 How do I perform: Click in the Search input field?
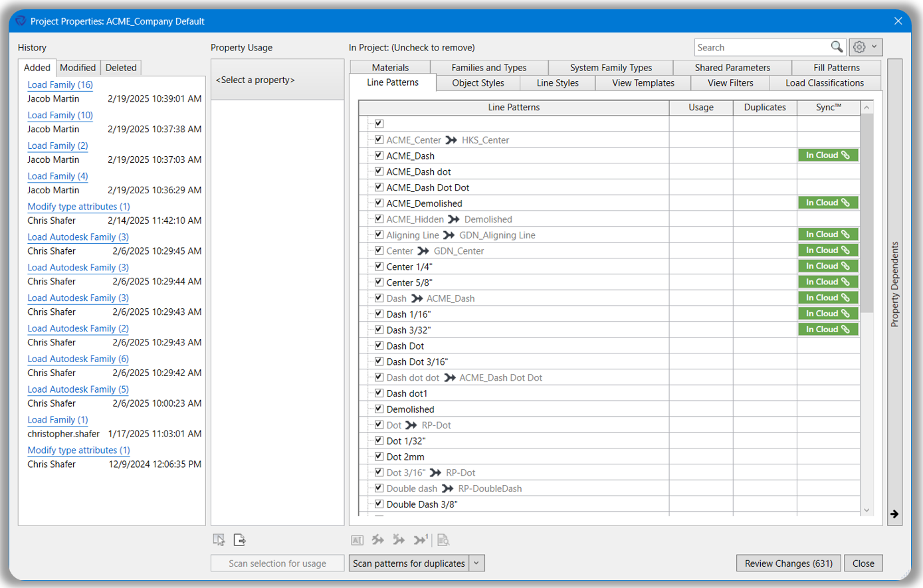(x=763, y=47)
